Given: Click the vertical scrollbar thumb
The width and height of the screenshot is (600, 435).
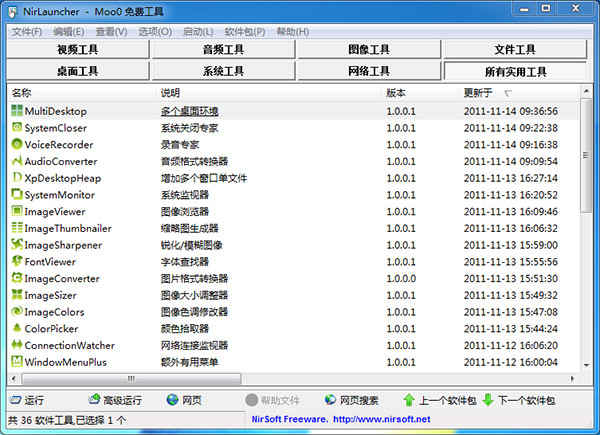Looking at the screenshot, I should (x=586, y=155).
